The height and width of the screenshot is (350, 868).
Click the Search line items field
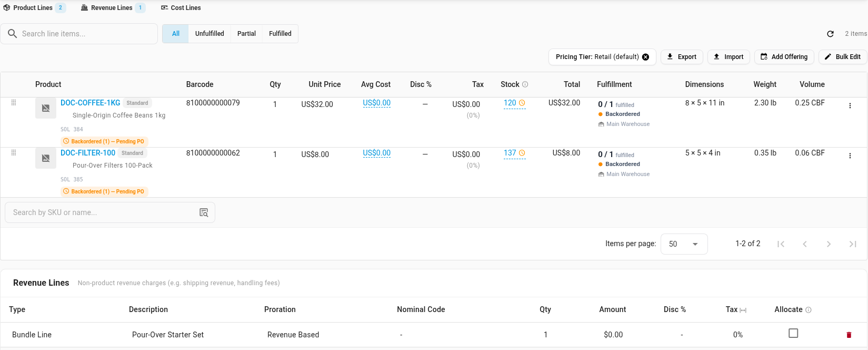pos(79,34)
